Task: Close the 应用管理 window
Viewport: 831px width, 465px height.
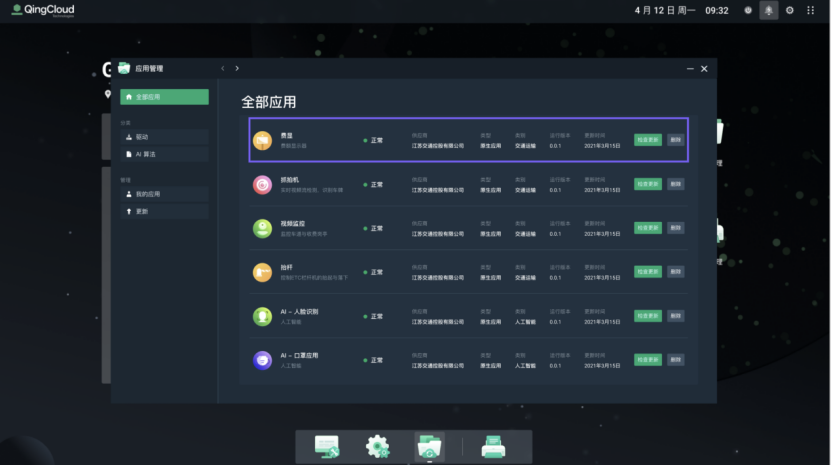Action: coord(704,69)
